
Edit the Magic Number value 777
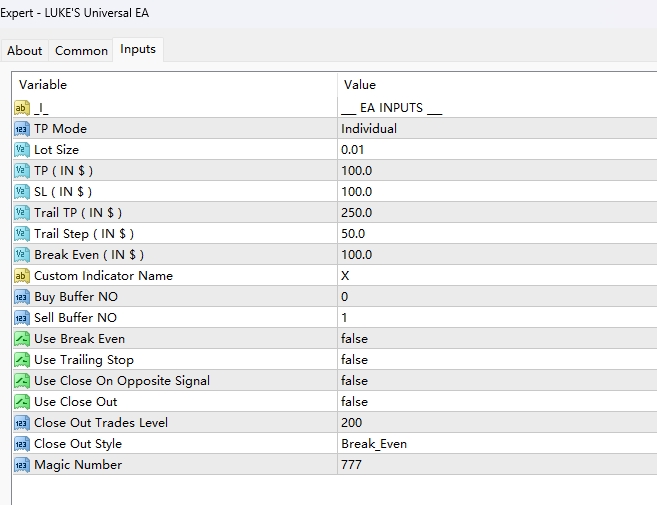click(351, 464)
